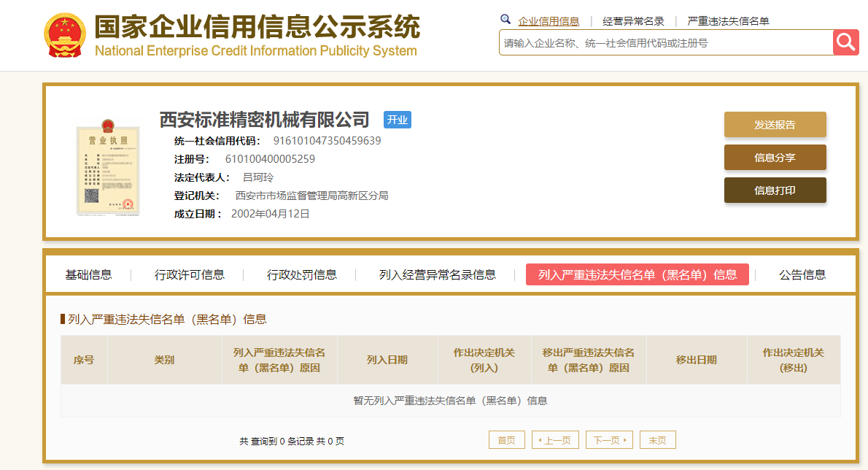Switch to the 公告信息 tab
The width and height of the screenshot is (868, 470).
pos(802,274)
